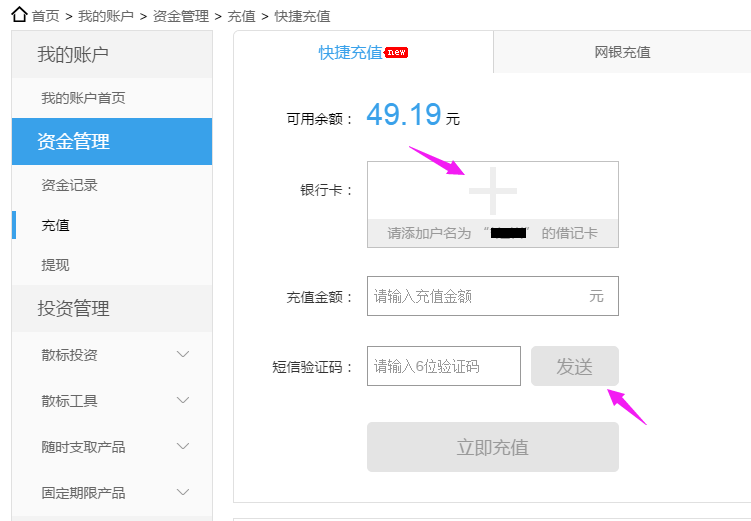Click the 立即充值 button
Image resolution: width=751 pixels, height=521 pixels.
tap(493, 447)
